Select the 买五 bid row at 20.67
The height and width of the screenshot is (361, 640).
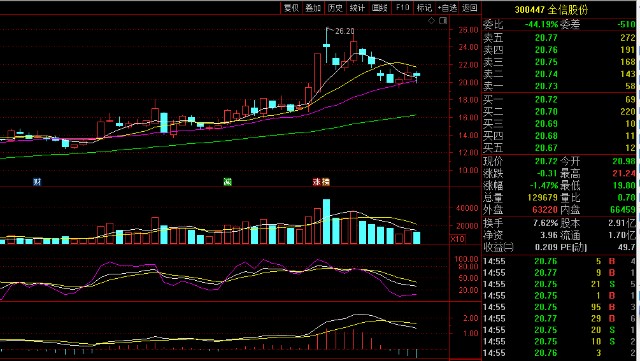tap(559, 148)
